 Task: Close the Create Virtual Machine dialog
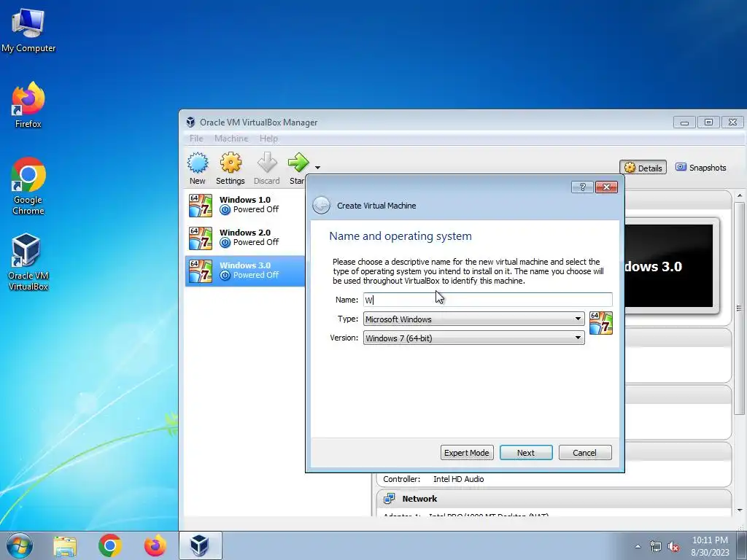coord(606,187)
